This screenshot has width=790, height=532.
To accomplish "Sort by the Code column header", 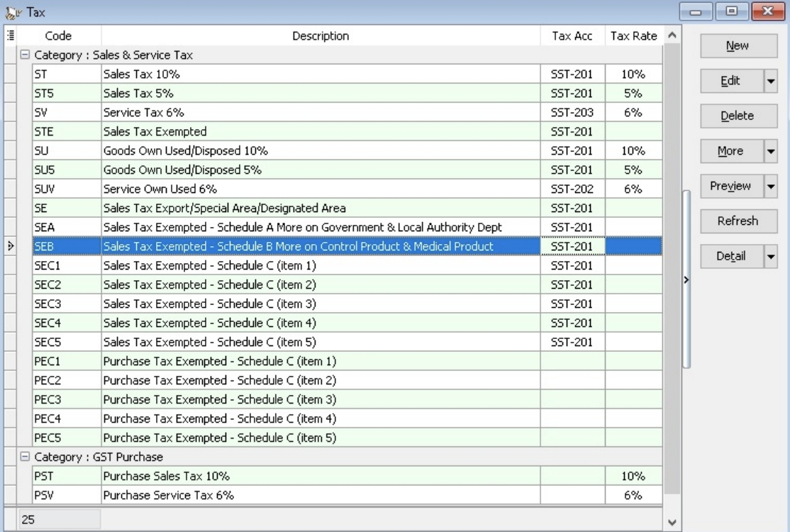I will pyautogui.click(x=58, y=35).
